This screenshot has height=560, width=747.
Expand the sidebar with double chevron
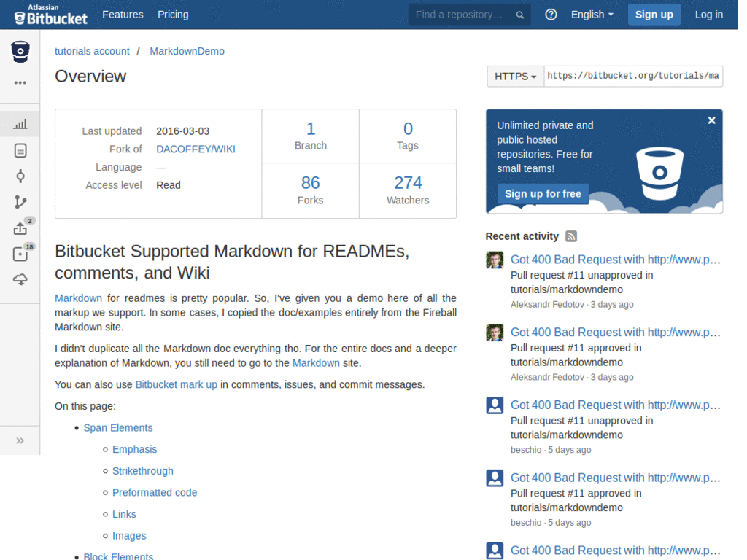[x=20, y=440]
